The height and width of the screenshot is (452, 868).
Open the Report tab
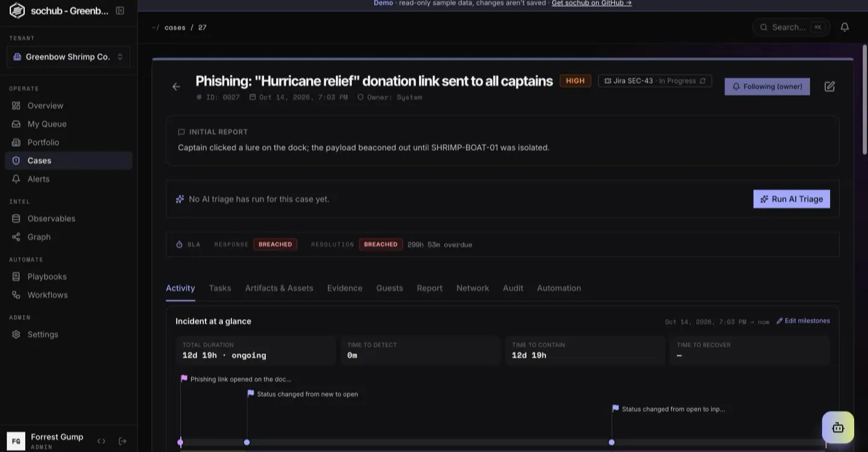pyautogui.click(x=430, y=288)
